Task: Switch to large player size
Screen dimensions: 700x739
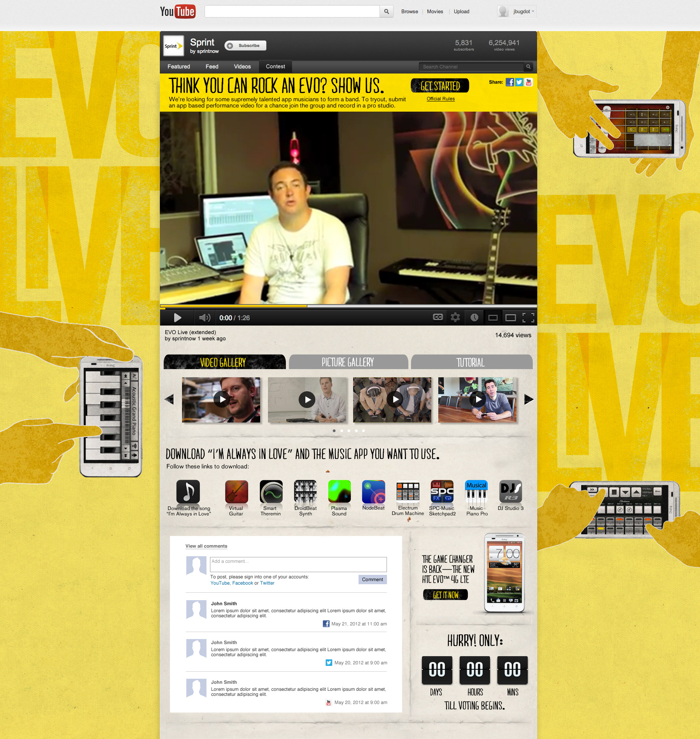Action: tap(511, 318)
